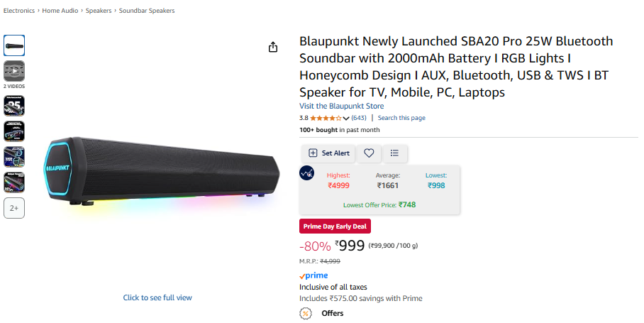Screen dimensions: 644x323
Task: Click to see full view link
Action: pyautogui.click(x=157, y=297)
